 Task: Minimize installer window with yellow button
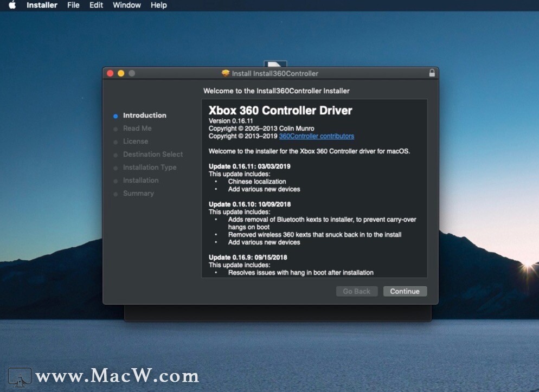[121, 74]
